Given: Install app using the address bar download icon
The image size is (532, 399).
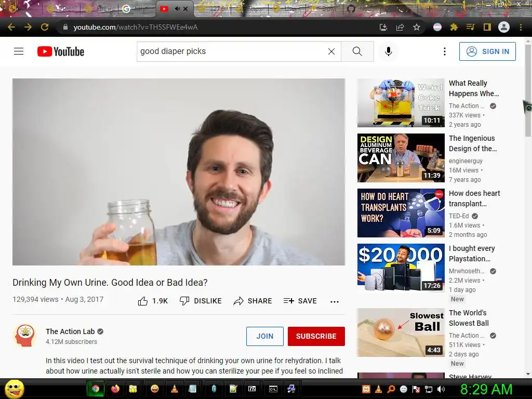Looking at the screenshot, I should coord(383,27).
